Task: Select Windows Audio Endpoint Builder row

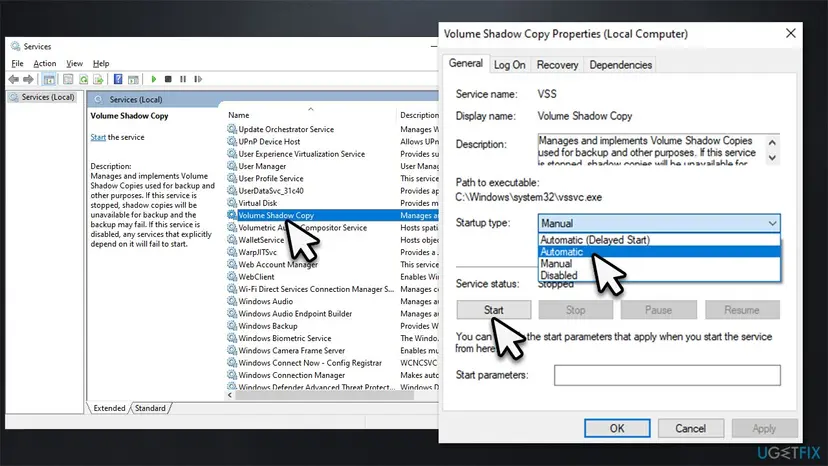Action: click(332, 313)
